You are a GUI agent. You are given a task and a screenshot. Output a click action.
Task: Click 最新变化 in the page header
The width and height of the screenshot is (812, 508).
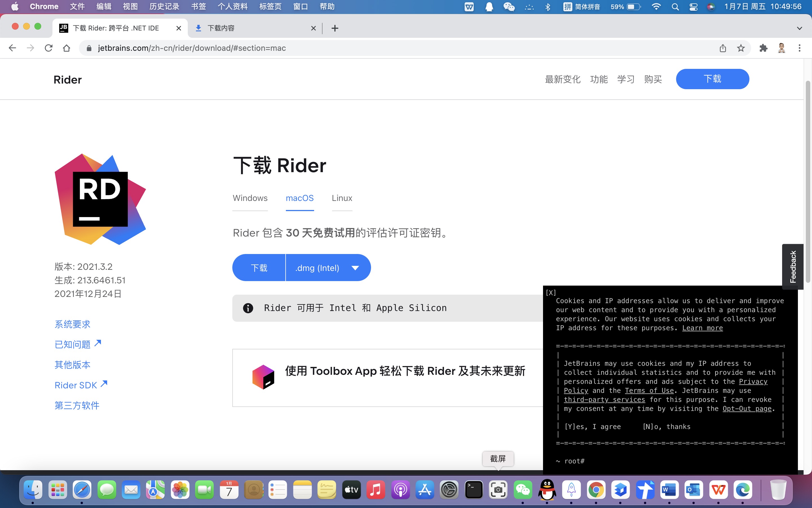pyautogui.click(x=562, y=79)
